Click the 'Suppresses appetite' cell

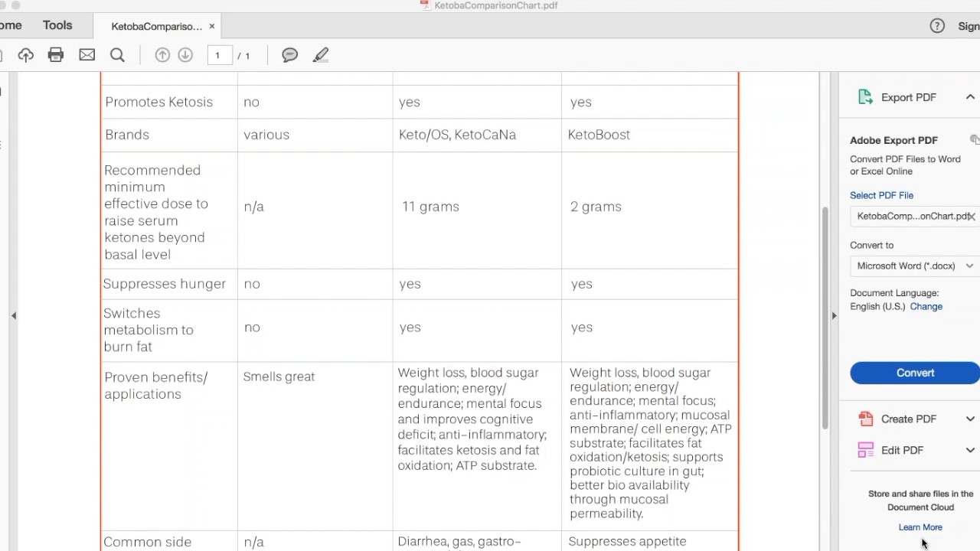627,541
